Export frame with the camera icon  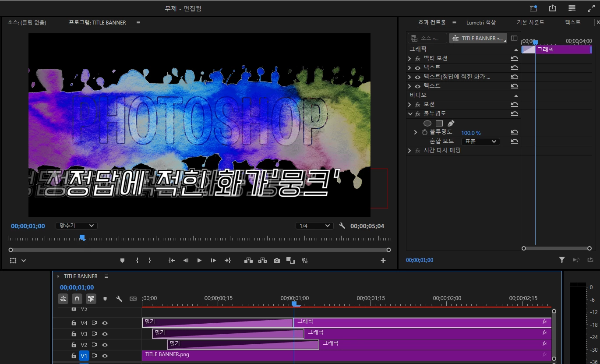tap(276, 260)
